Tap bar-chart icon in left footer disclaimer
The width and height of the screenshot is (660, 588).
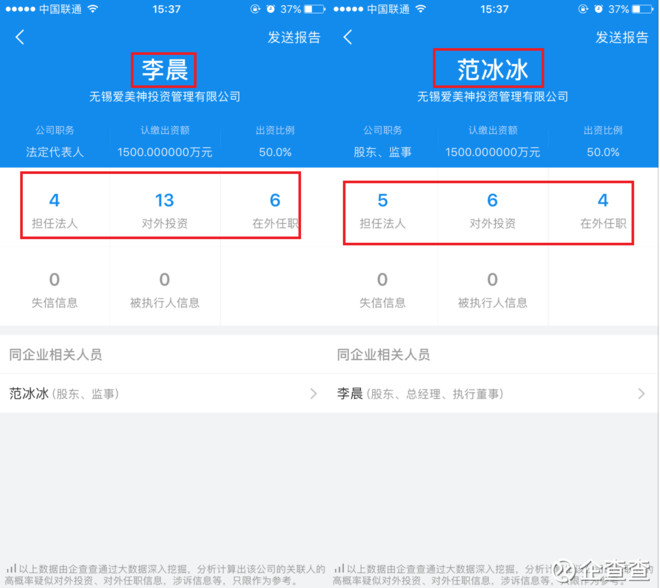tap(11, 569)
